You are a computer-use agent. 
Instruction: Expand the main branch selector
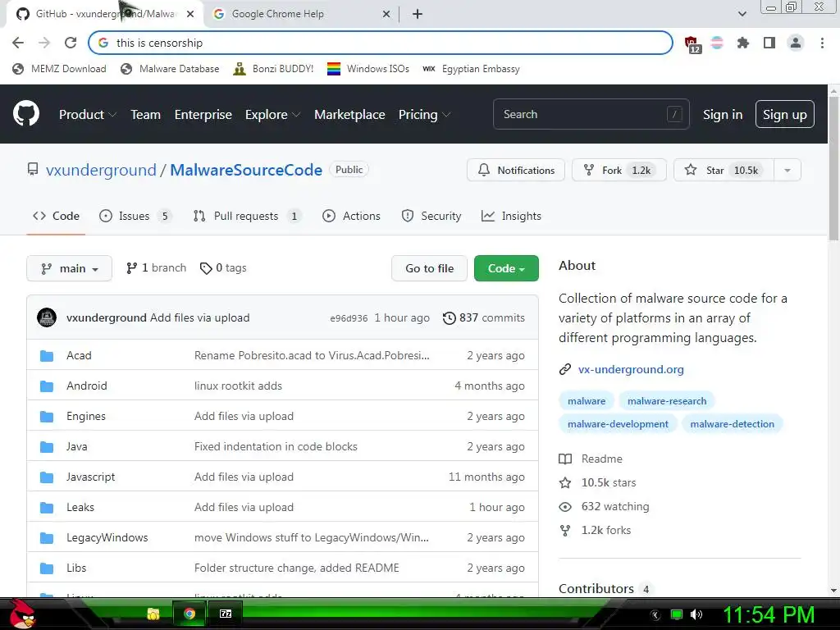tap(69, 268)
